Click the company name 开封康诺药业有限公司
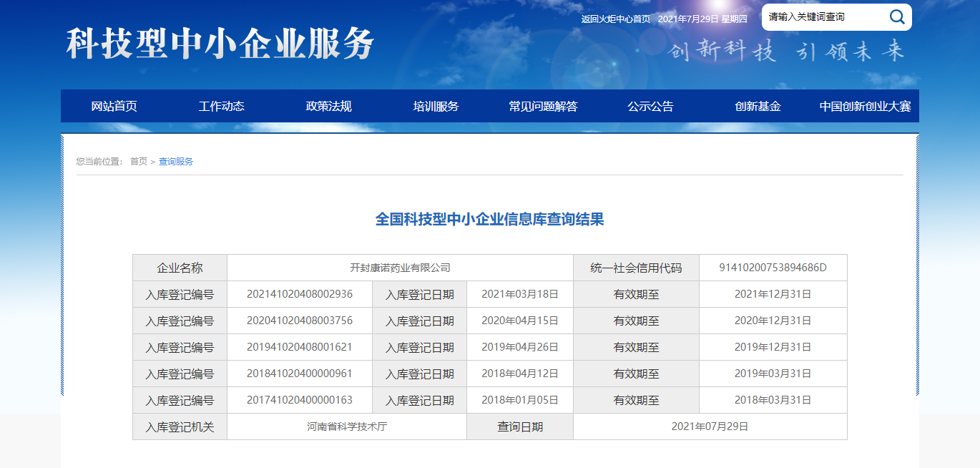Screen dimensions: 980x468 [x=400, y=268]
